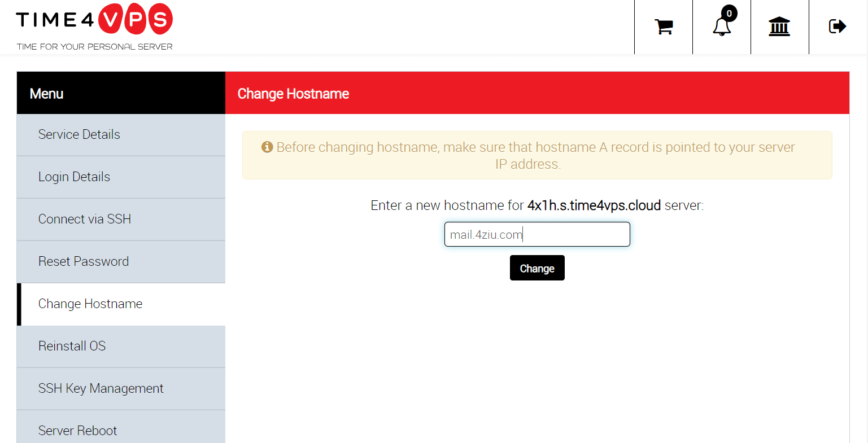Click the black Menu header
Screen dimensions: 868x443
(x=121, y=93)
